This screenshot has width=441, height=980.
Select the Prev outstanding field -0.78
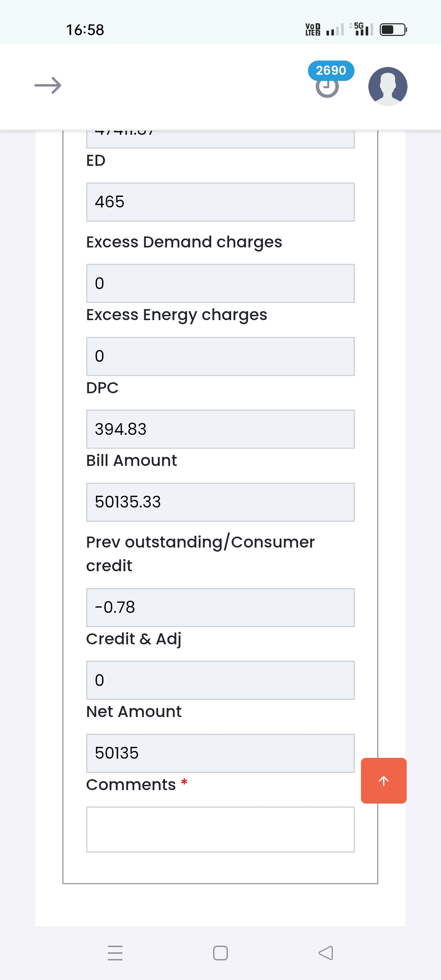(220, 608)
